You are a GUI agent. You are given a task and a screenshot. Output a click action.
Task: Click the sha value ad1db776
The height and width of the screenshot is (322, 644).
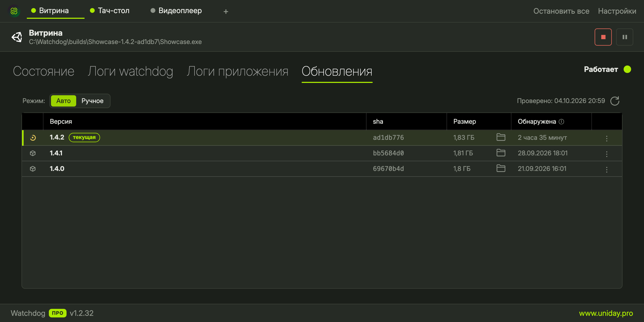[x=388, y=138]
